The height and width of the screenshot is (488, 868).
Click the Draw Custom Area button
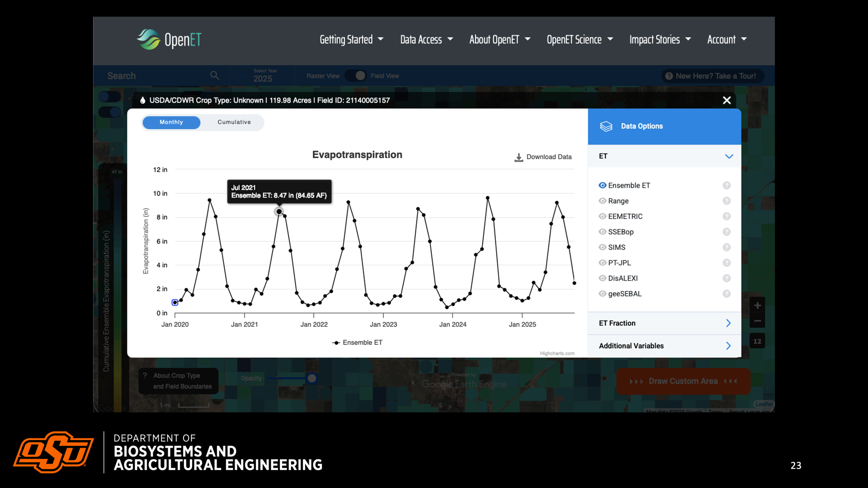tap(683, 381)
